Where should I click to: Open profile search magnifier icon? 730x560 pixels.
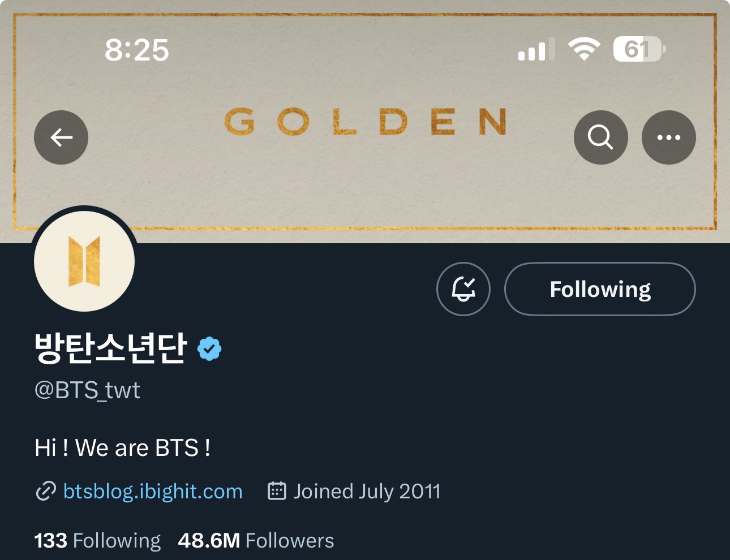[x=601, y=137]
